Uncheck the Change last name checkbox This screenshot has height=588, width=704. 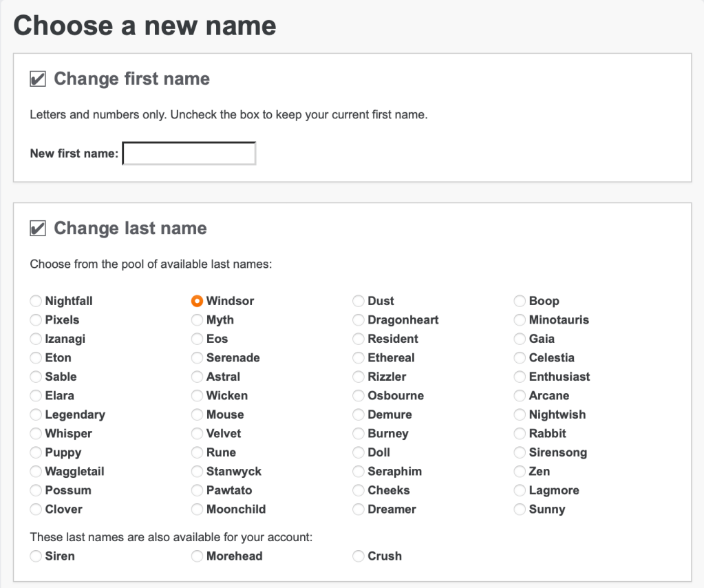pyautogui.click(x=38, y=229)
